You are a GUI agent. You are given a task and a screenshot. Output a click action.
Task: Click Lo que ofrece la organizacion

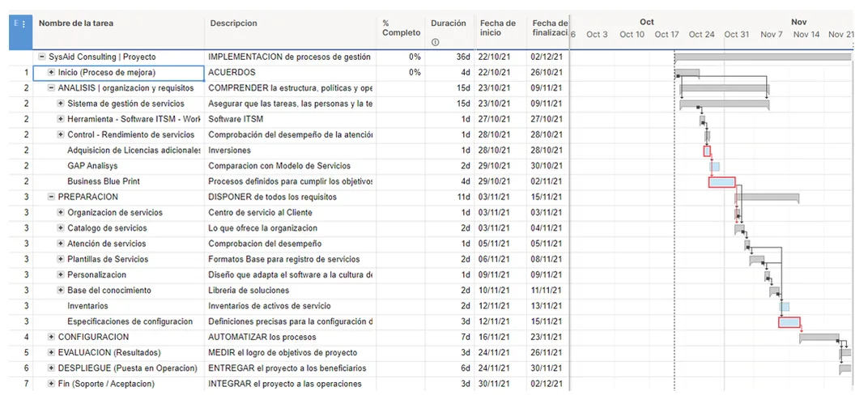point(262,227)
